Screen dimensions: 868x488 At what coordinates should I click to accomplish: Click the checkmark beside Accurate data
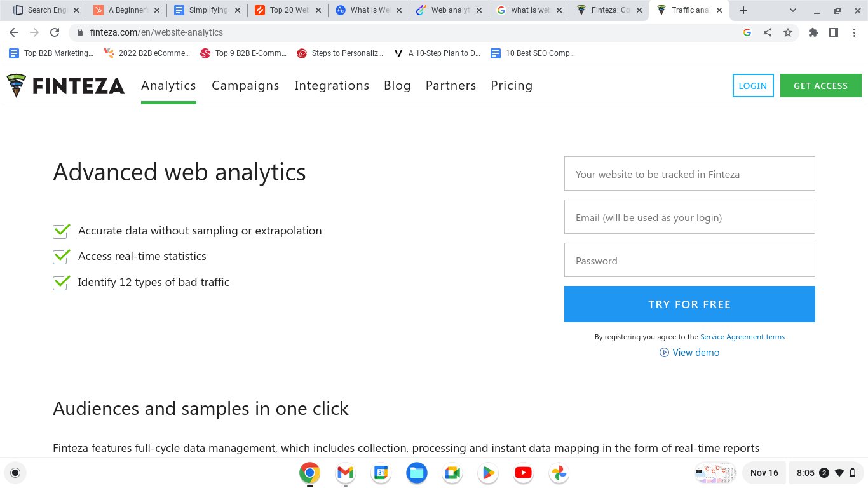coord(60,231)
